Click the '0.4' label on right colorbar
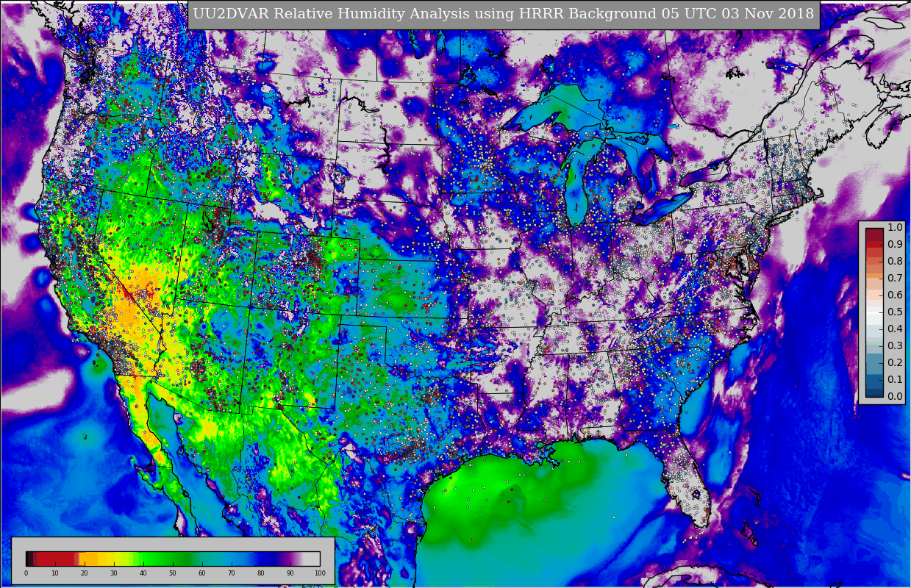911x588 pixels. tap(895, 329)
